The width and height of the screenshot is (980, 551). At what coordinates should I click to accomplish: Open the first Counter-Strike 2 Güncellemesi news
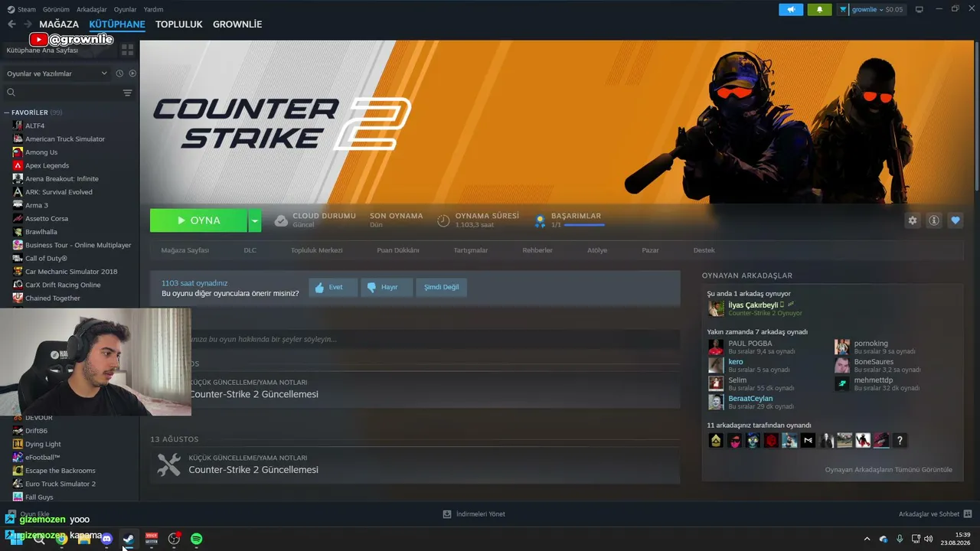(x=253, y=394)
